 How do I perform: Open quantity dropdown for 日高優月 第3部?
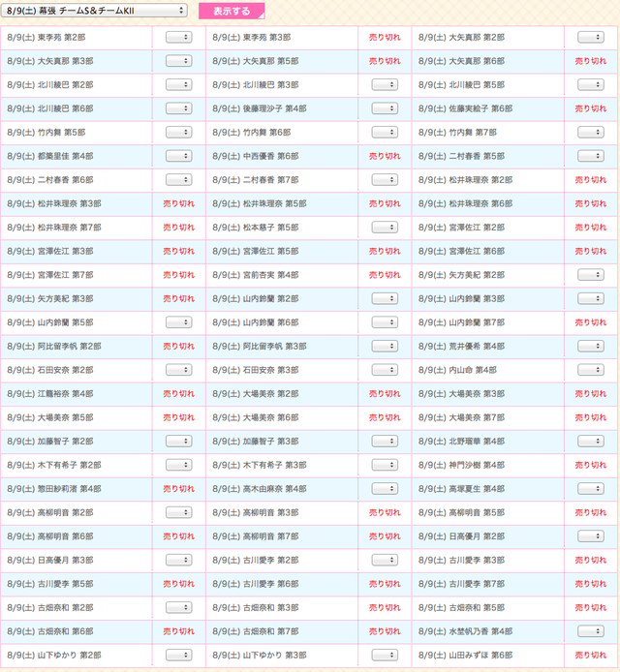[179, 560]
